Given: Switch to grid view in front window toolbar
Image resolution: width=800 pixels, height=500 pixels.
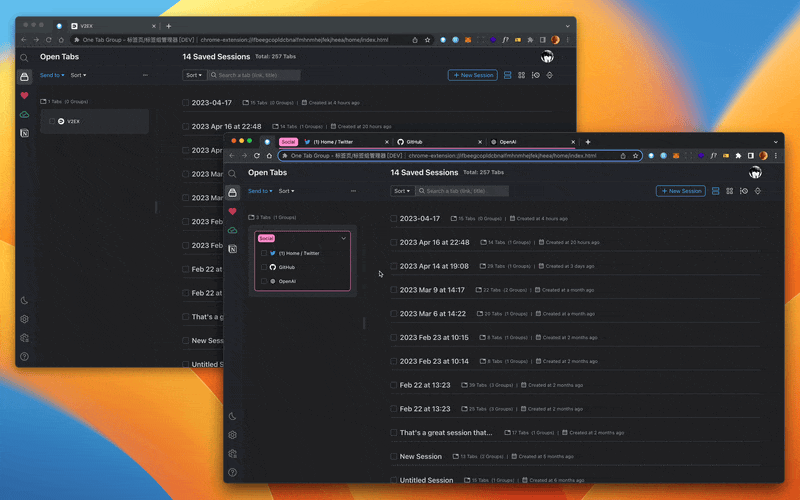Looking at the screenshot, I should click(x=729, y=191).
